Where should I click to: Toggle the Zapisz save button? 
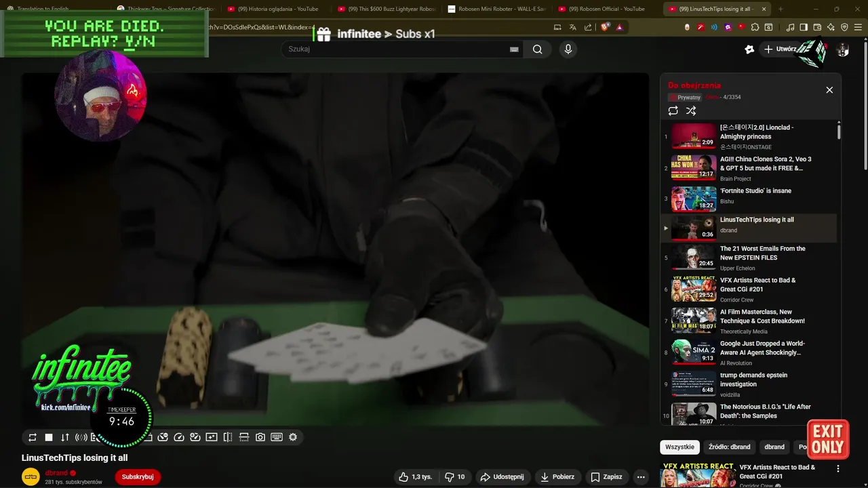point(606,476)
